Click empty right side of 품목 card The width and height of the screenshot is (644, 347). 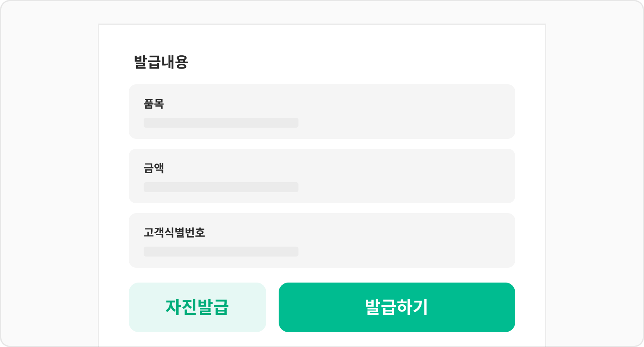point(413,112)
